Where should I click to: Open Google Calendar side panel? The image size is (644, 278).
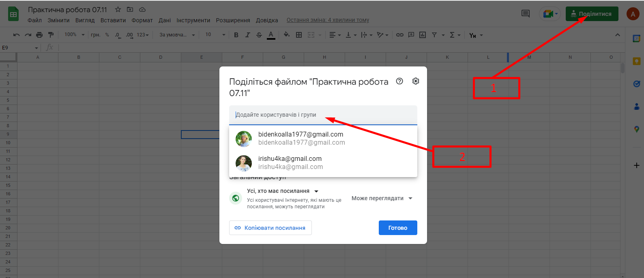(x=636, y=38)
